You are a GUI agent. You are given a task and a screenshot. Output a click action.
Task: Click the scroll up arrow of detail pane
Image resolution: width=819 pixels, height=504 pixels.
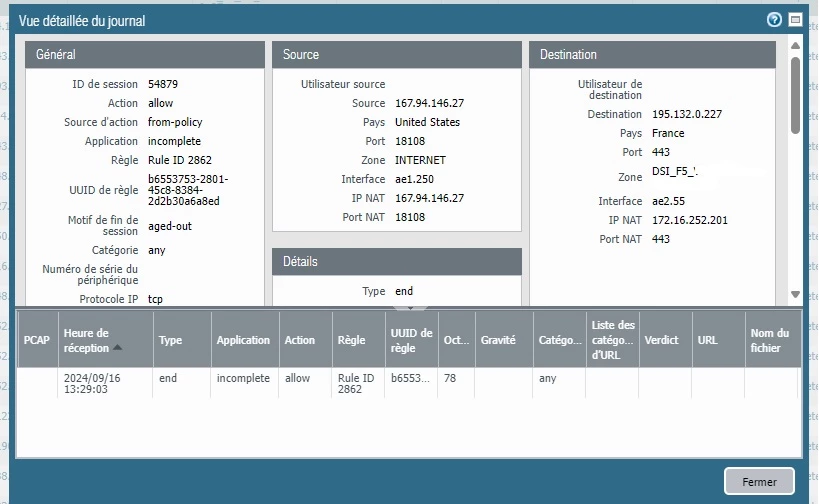(795, 45)
